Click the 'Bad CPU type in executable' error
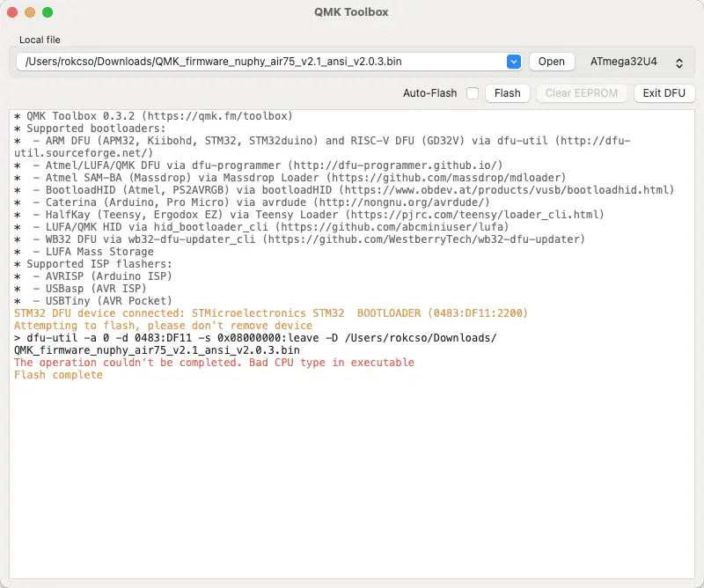Screen dimensions: 704x588 [x=214, y=363]
